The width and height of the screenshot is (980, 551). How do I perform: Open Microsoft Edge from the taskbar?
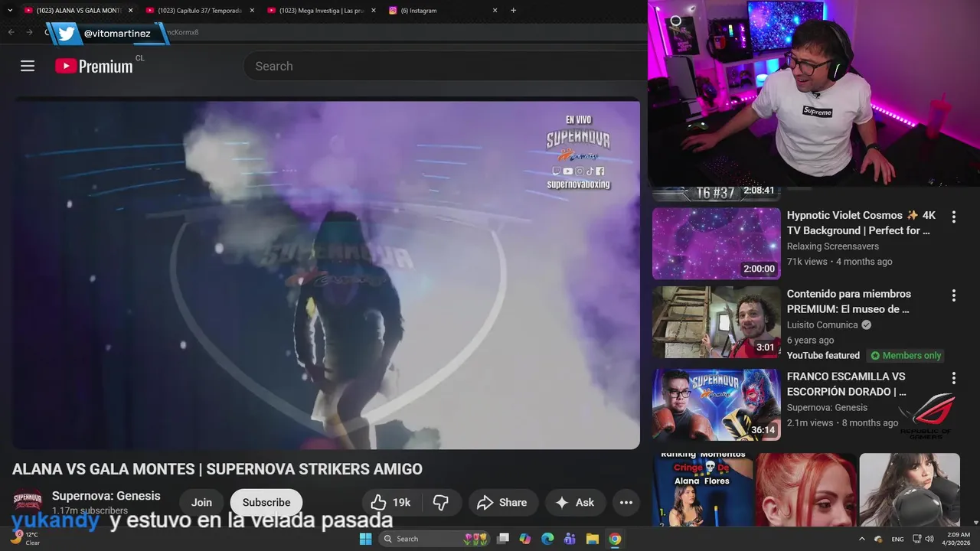click(547, 539)
